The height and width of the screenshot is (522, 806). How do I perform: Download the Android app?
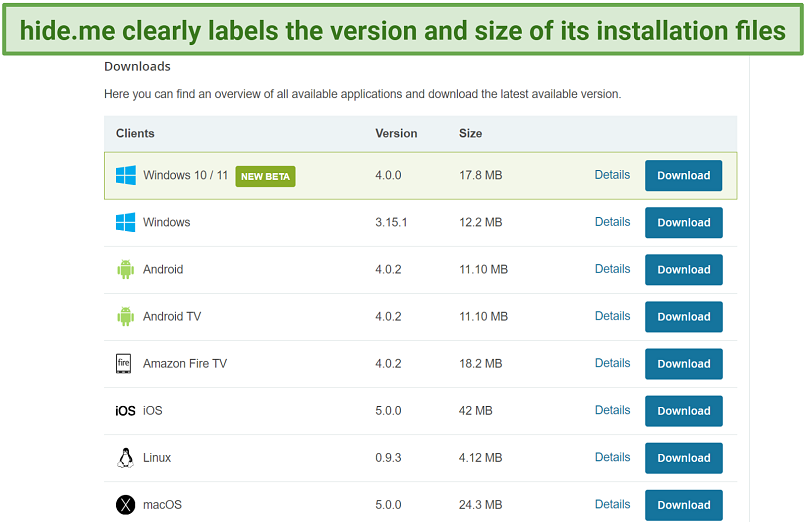click(x=683, y=270)
